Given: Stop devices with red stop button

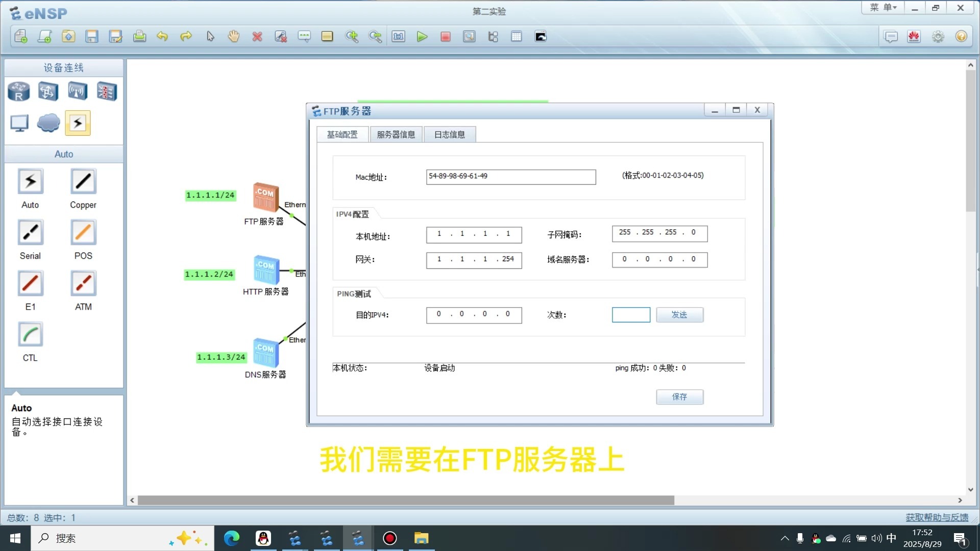Looking at the screenshot, I should click(446, 36).
